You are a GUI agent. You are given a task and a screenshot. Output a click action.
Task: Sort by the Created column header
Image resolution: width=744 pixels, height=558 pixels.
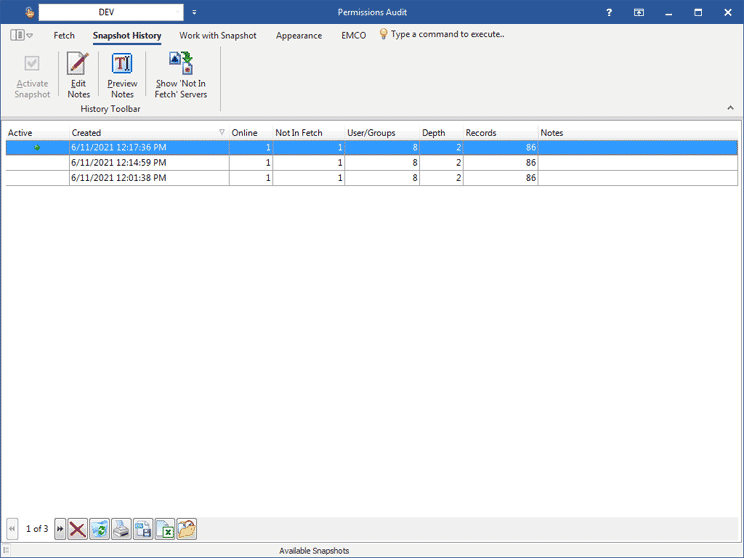point(145,132)
